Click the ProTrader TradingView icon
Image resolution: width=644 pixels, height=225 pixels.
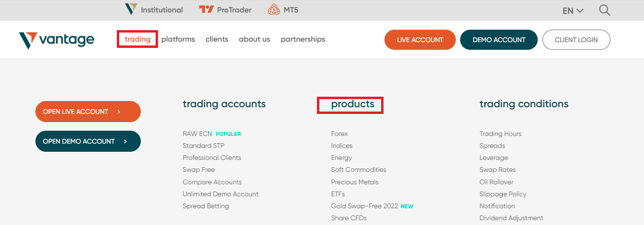click(206, 10)
